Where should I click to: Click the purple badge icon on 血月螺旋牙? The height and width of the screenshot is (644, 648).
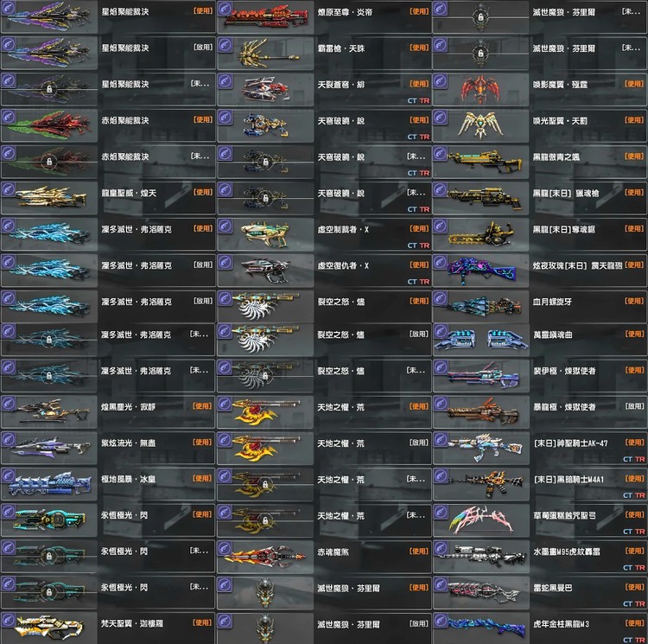coord(440,298)
